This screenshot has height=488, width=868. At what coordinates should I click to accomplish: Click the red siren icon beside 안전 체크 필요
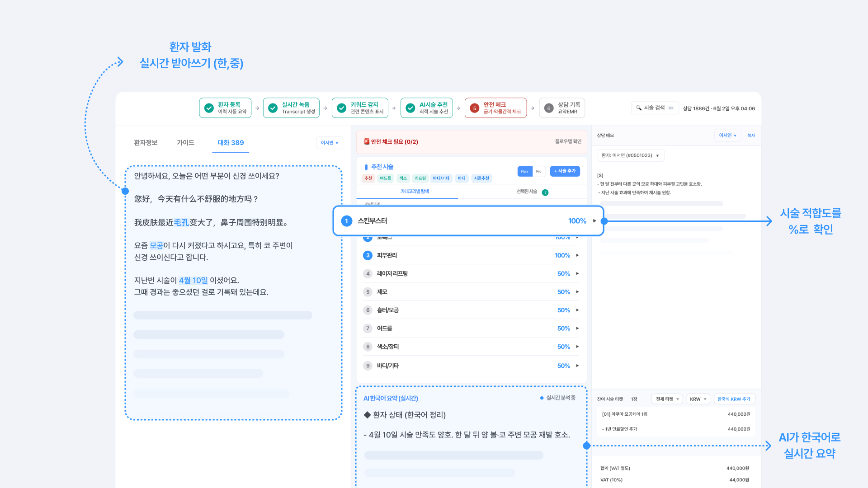click(x=367, y=141)
